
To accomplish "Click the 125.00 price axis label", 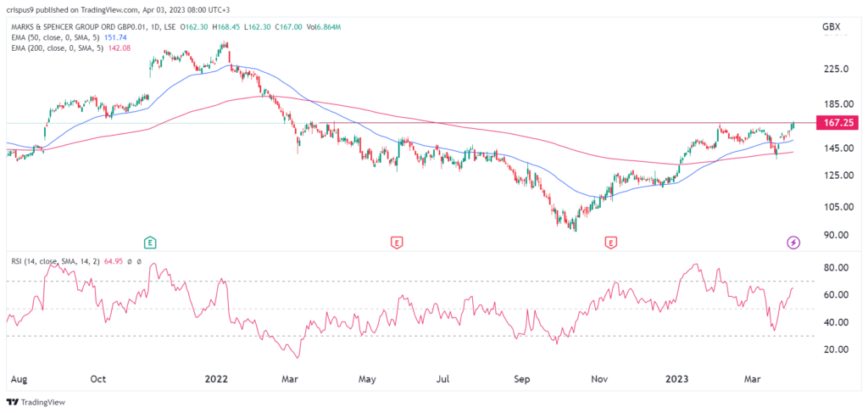I will click(838, 176).
